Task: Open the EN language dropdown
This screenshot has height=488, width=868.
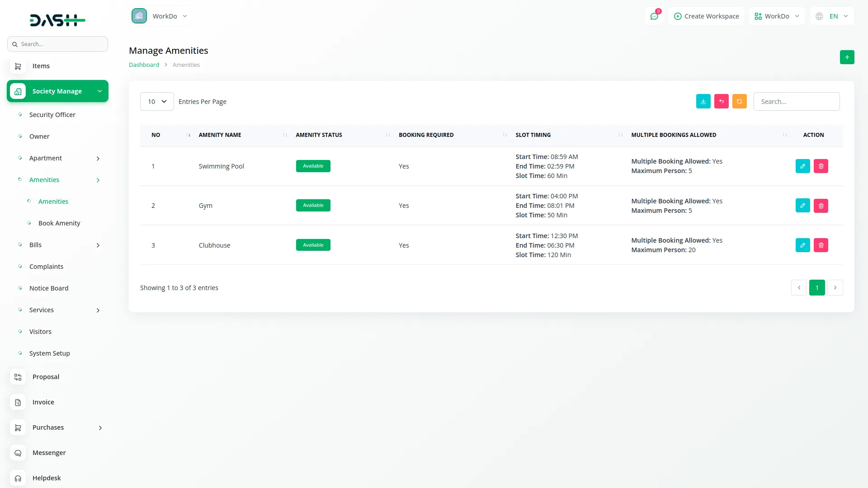Action: pos(832,16)
